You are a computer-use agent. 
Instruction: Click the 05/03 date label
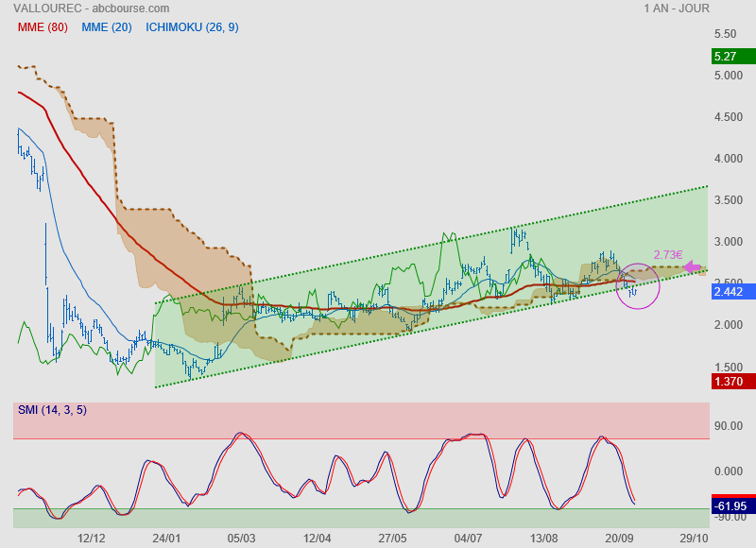[x=242, y=539]
